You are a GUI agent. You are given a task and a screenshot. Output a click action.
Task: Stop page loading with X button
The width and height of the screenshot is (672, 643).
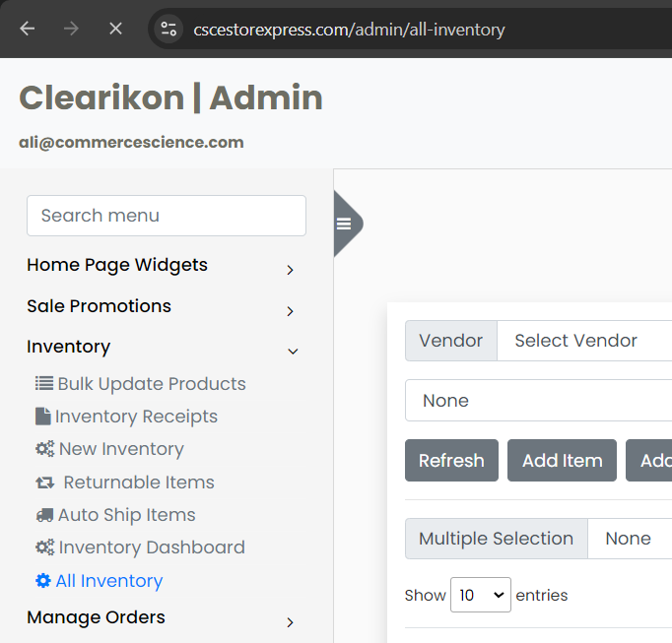115,29
